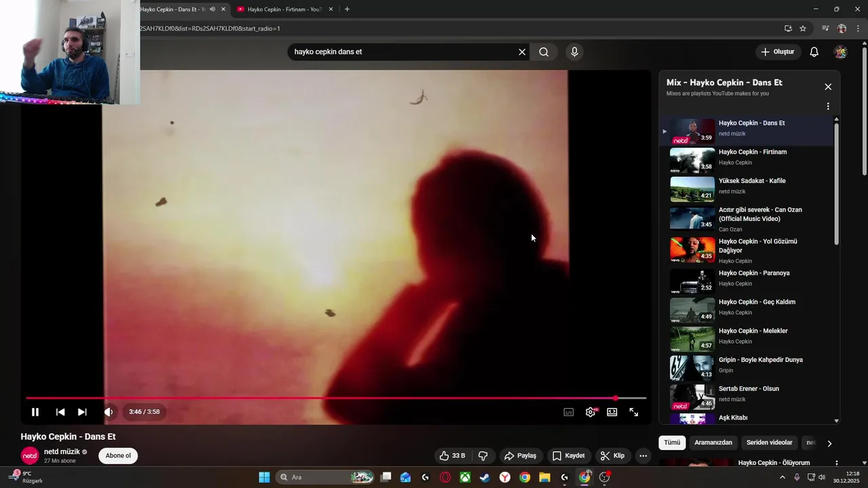This screenshot has width=868, height=488.
Task: Click the install app icon in address bar
Action: (x=788, y=28)
